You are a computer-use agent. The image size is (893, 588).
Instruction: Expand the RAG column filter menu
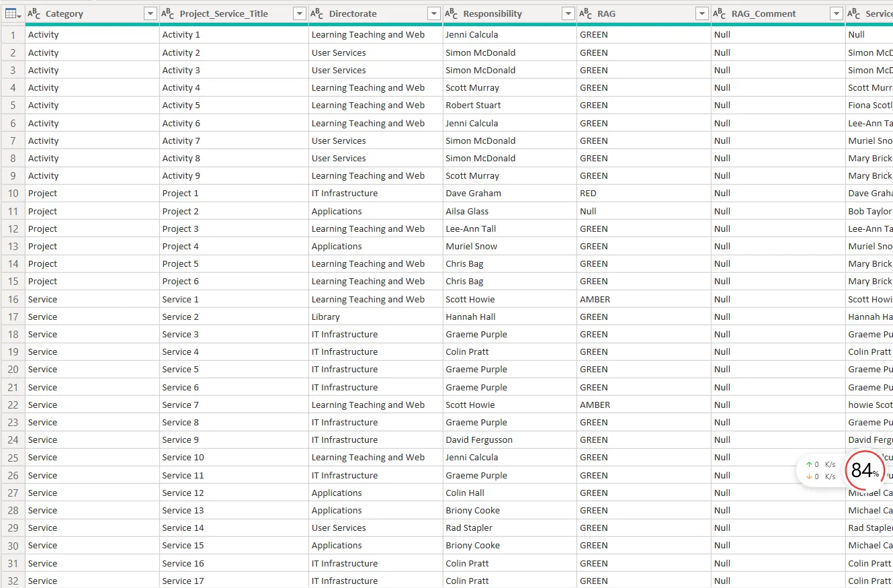pos(702,13)
